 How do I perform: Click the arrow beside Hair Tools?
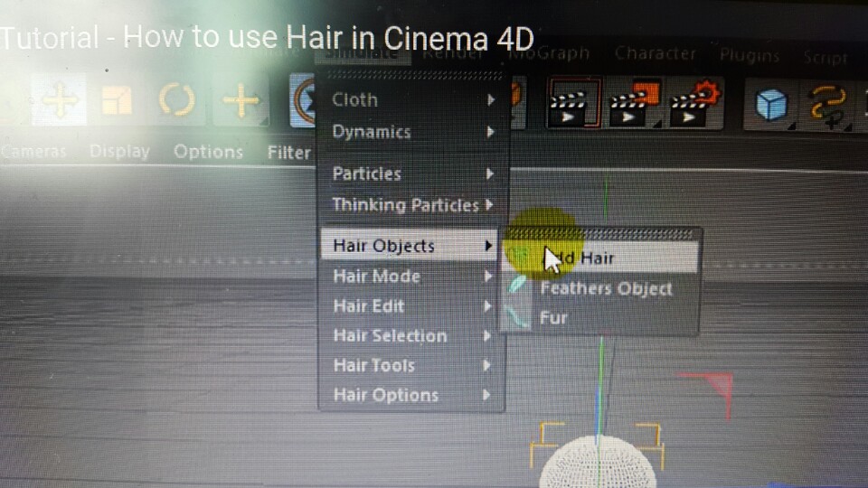(486, 365)
